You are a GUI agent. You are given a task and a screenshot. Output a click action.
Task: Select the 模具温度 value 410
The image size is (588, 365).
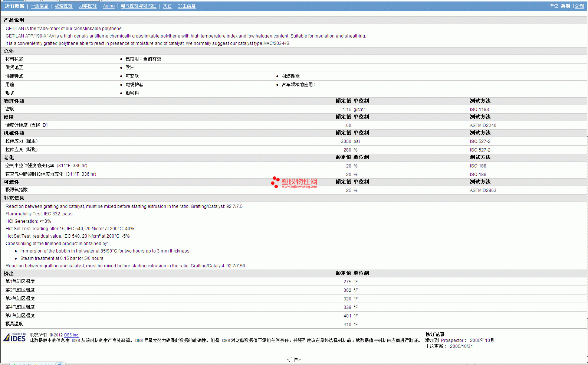[x=347, y=325]
